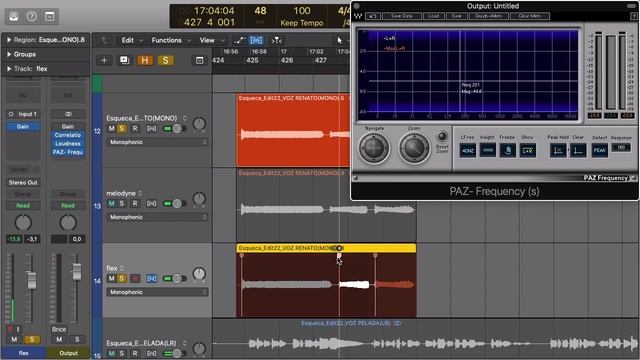
Task: Open Monophonic flex mode on flex track
Action: tap(157, 292)
